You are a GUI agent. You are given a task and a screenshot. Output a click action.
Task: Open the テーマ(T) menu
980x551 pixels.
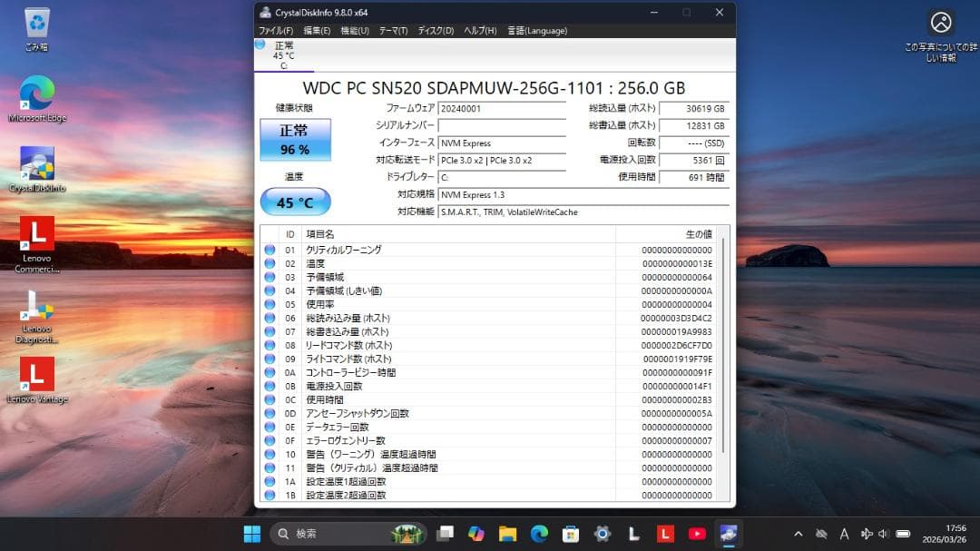tap(393, 31)
